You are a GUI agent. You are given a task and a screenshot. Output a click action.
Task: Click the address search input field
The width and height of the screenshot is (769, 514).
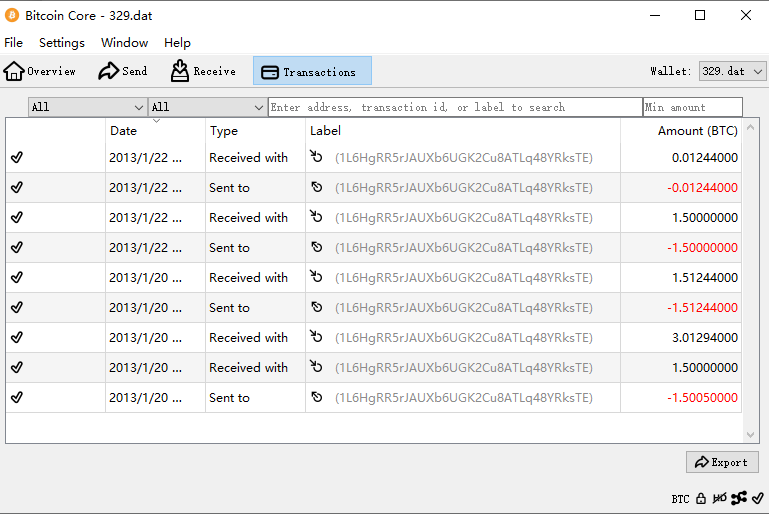click(454, 107)
